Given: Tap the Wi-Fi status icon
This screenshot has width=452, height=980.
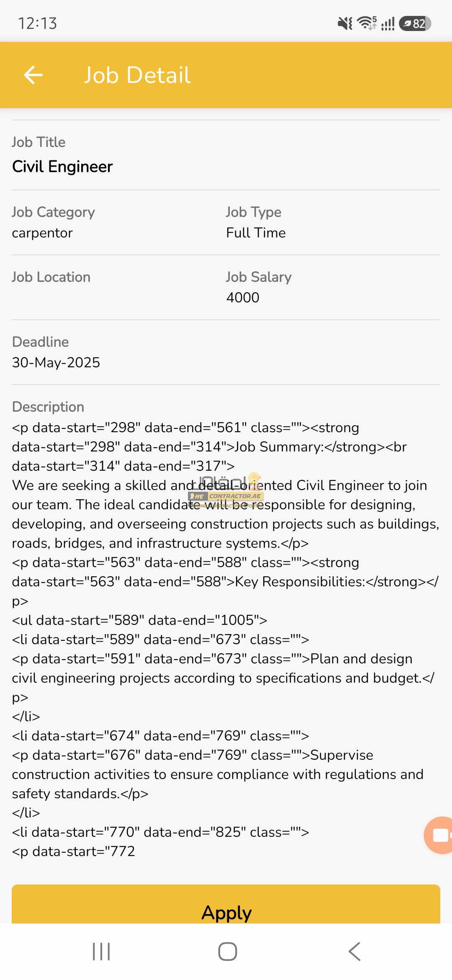Looking at the screenshot, I should pos(367,23).
